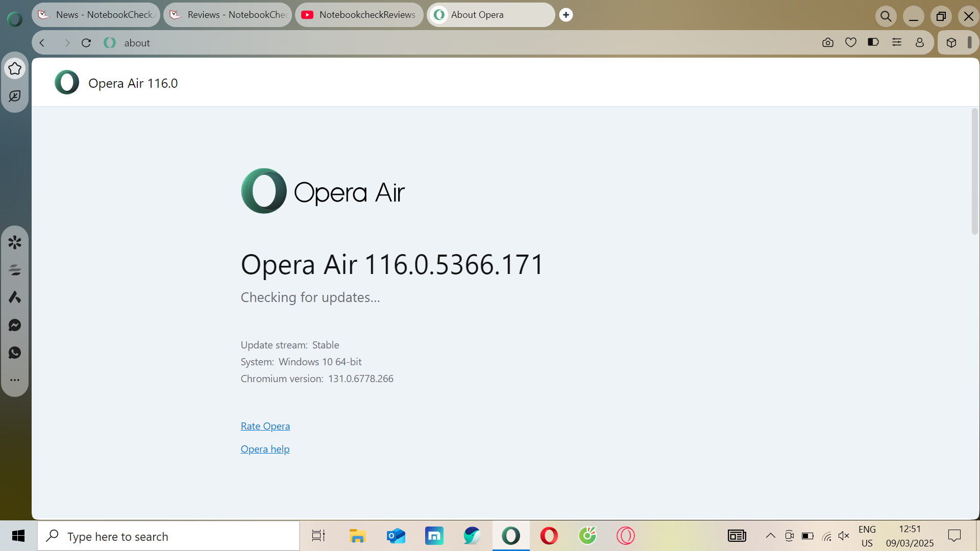The height and width of the screenshot is (551, 980).
Task: Open the Boosts leaf icon in sidebar
Action: coord(15,96)
